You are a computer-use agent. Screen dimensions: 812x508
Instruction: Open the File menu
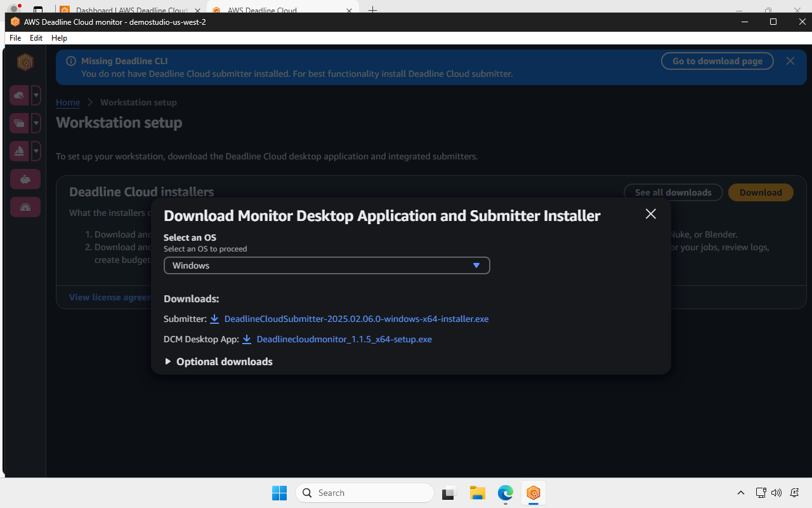click(x=15, y=37)
